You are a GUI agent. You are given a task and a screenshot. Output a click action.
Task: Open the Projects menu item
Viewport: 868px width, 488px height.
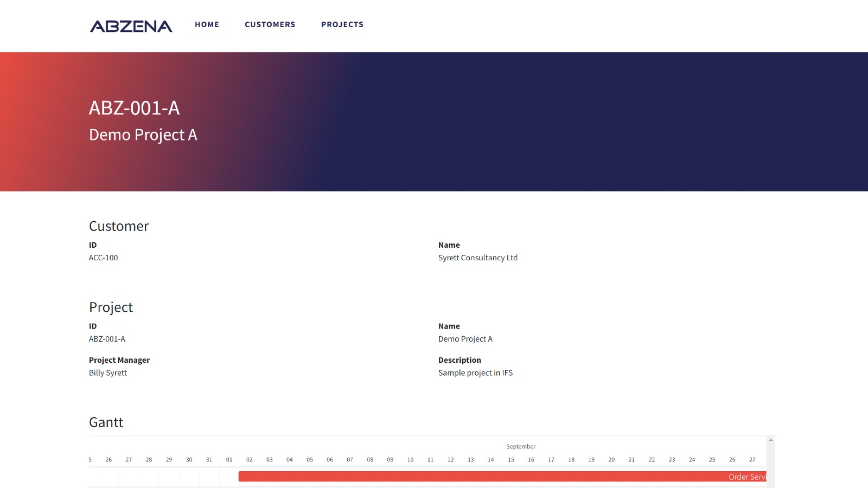(x=342, y=24)
